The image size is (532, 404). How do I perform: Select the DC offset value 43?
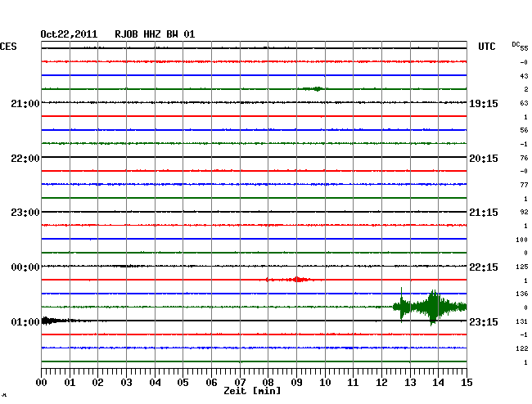pos(524,76)
